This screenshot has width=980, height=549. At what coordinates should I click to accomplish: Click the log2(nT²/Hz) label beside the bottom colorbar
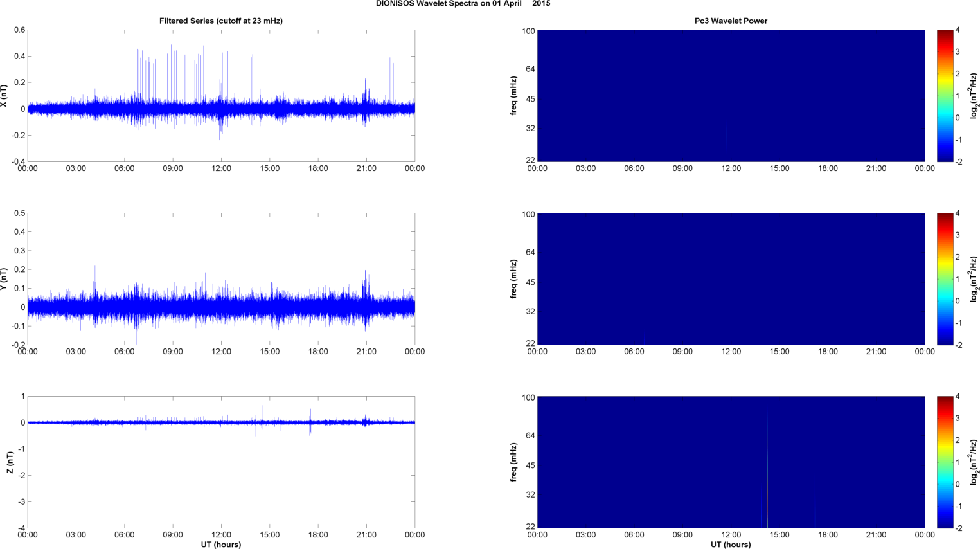coord(974,462)
